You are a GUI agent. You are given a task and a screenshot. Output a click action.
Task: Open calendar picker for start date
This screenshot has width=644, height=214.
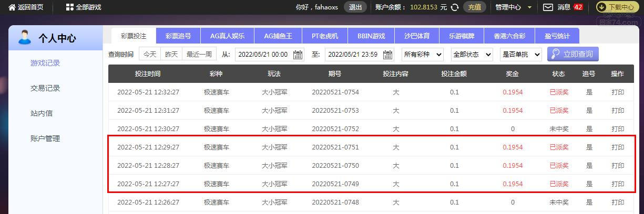click(x=298, y=55)
